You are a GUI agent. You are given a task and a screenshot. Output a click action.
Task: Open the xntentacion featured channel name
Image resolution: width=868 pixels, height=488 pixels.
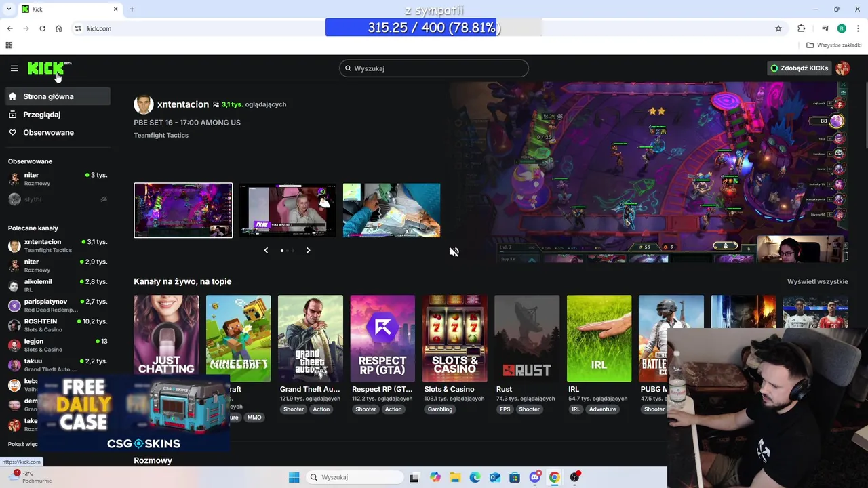pos(183,104)
